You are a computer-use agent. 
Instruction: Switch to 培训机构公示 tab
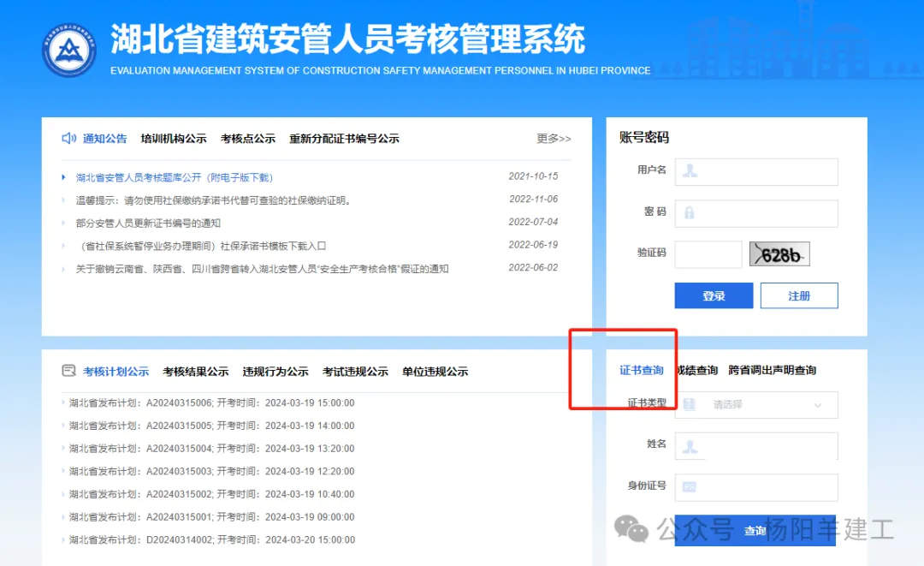point(174,139)
